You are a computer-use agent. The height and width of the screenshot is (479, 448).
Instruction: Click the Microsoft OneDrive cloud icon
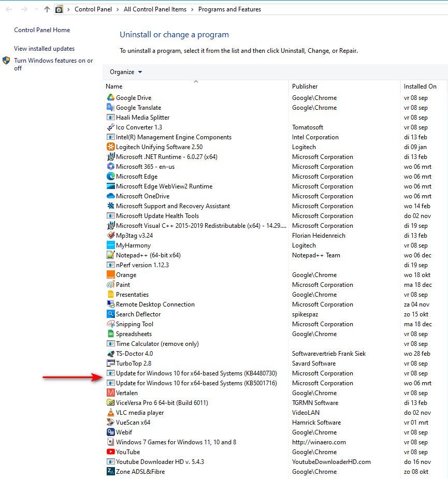coord(110,196)
